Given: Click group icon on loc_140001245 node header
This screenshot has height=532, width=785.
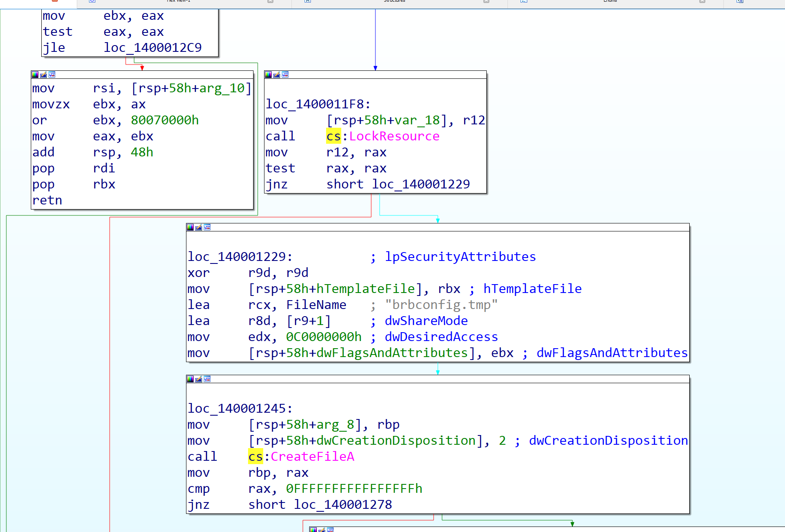Looking at the screenshot, I should click(x=207, y=379).
